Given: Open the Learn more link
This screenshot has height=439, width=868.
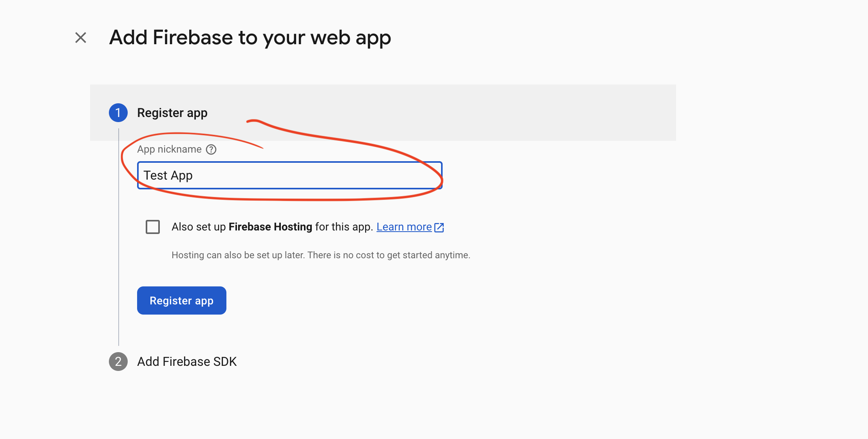Looking at the screenshot, I should (x=404, y=227).
